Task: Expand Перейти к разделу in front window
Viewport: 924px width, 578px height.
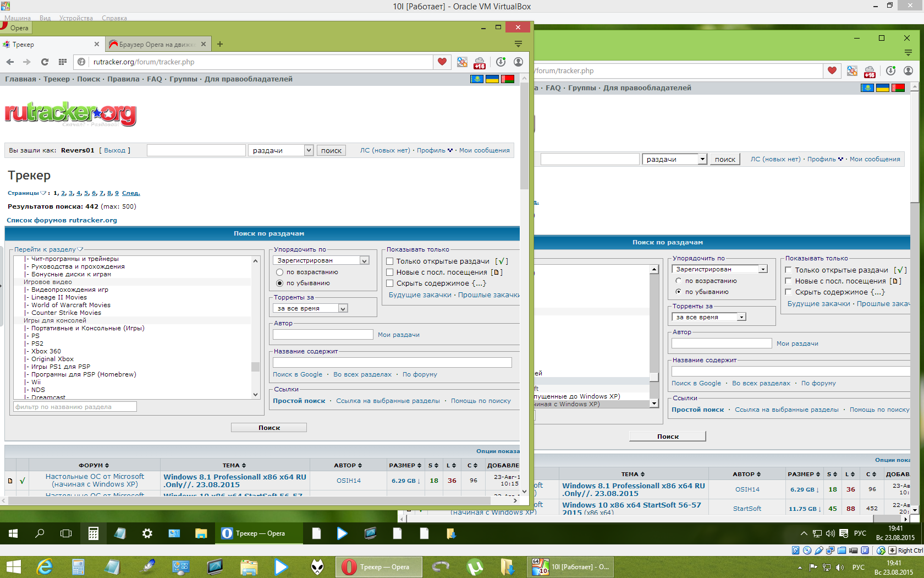Action: pyautogui.click(x=49, y=249)
